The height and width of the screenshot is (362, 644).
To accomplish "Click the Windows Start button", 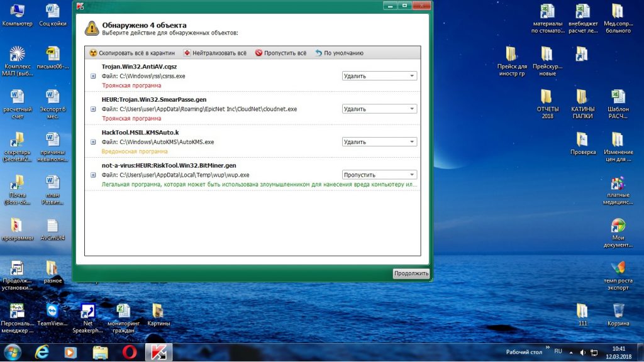I will click(13, 352).
